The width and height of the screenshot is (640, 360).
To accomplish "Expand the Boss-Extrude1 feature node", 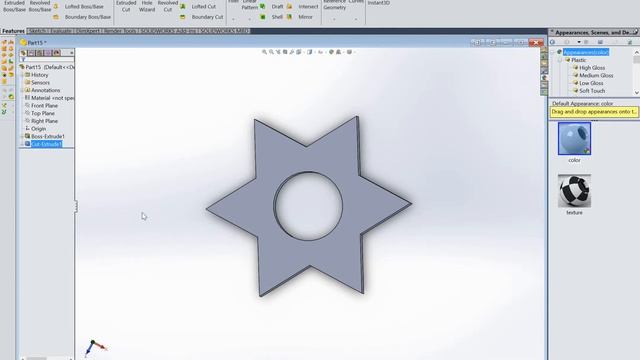I will (x=22, y=136).
